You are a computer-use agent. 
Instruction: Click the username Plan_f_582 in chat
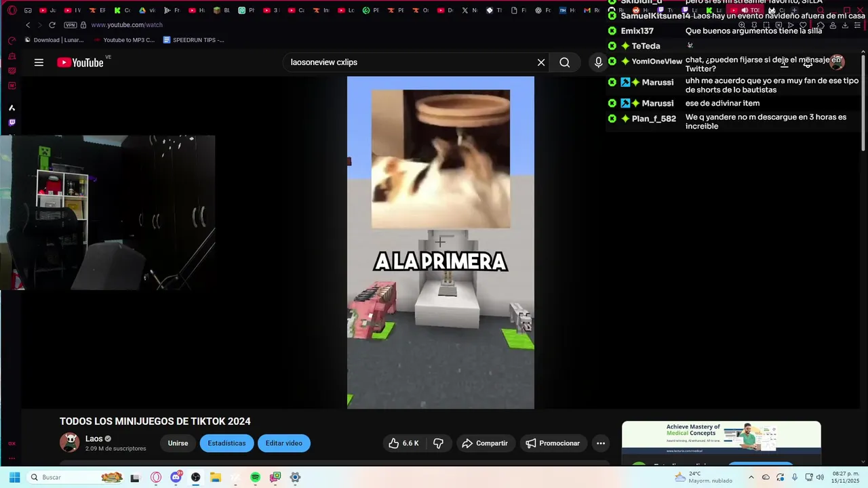(x=654, y=119)
